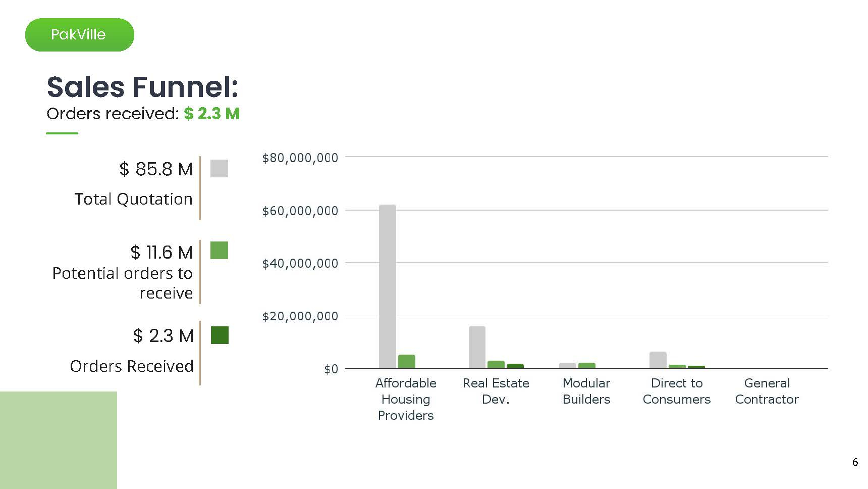Click the green Affordable Housing Providers bar
Viewport: 868px width, 489px height.
tap(407, 361)
